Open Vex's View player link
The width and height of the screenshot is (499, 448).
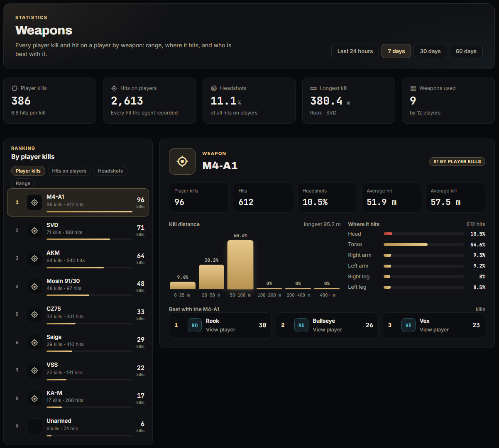point(434,330)
